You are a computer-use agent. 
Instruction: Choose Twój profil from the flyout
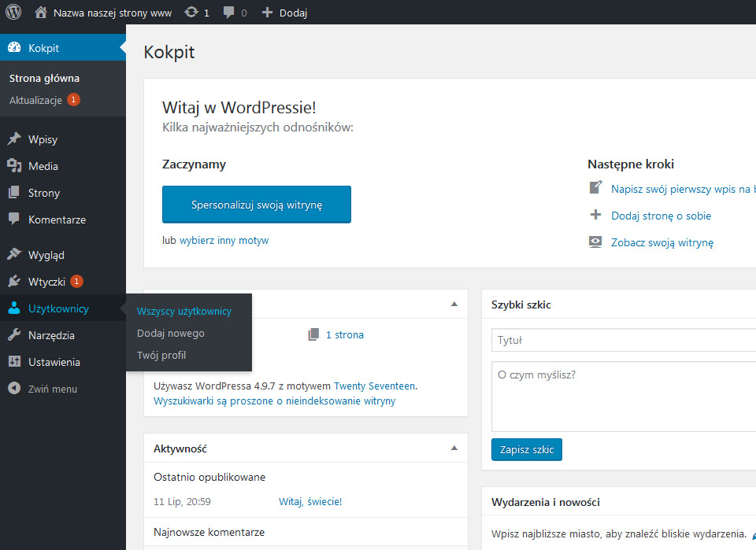pos(161,355)
